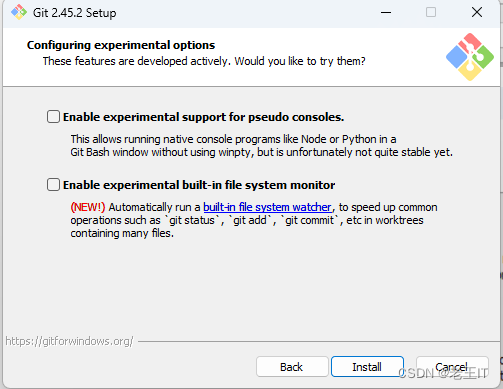Click the 'Configuring experimental options' heading
Image resolution: width=503 pixels, height=389 pixels.
point(121,45)
